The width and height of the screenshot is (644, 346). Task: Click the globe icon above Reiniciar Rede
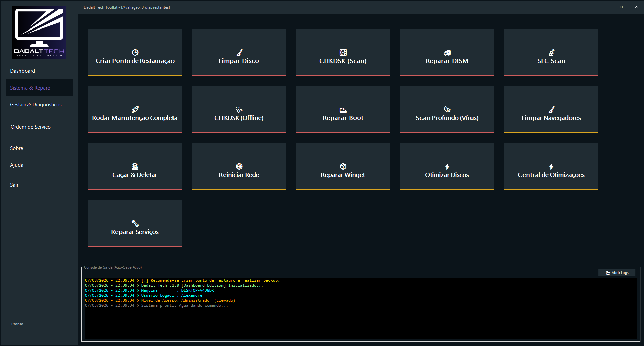tap(239, 166)
